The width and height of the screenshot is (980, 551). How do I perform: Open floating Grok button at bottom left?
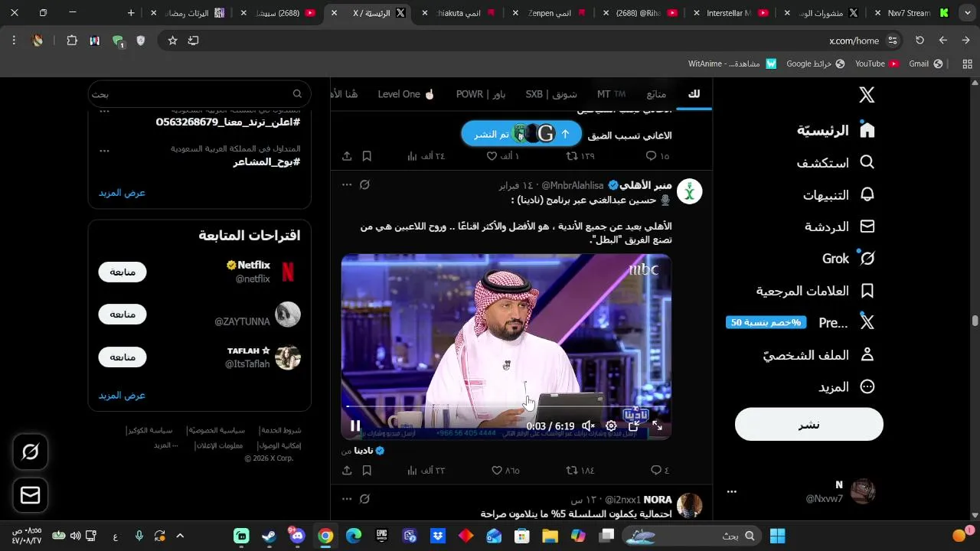tap(31, 452)
